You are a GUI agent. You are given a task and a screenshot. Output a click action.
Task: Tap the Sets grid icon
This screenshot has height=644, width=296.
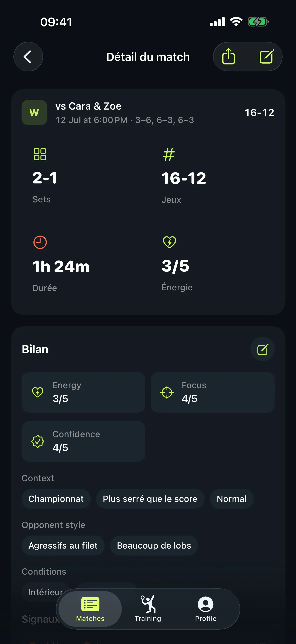click(40, 154)
